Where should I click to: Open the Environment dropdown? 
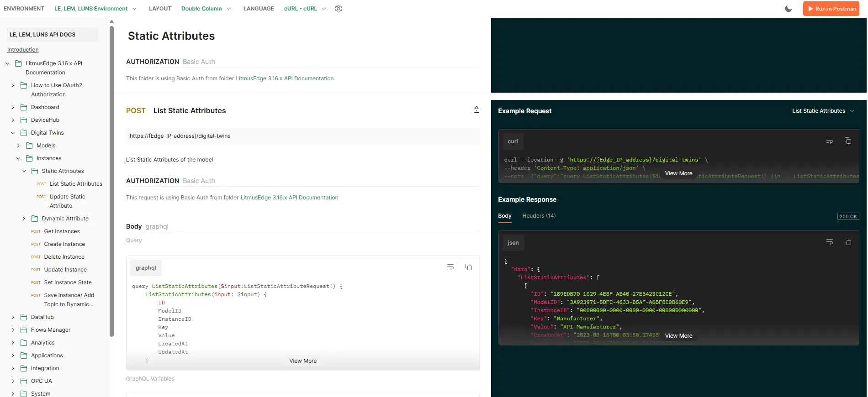(95, 9)
